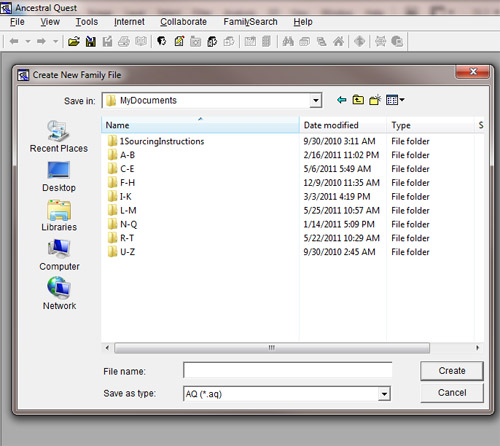Go up one folder level
The height and width of the screenshot is (446, 500).
tap(358, 100)
